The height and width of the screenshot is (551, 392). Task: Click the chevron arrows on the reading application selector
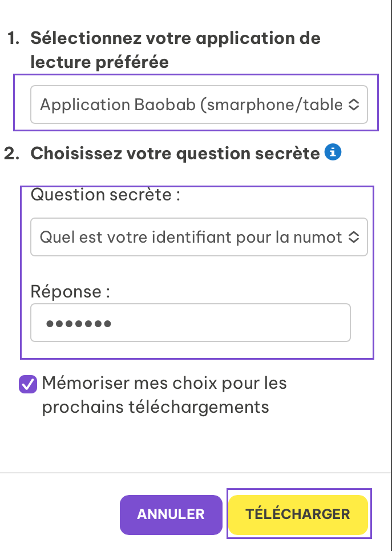point(353,104)
